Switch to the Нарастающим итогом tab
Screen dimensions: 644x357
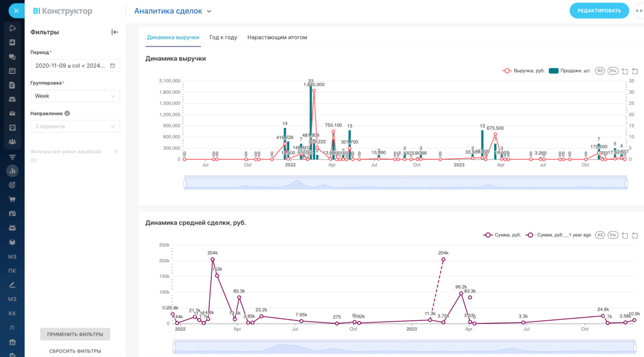277,37
